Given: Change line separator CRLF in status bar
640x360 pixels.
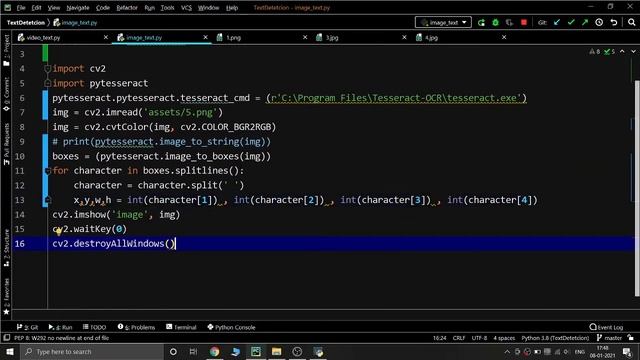Looking at the screenshot, I should point(459,338).
